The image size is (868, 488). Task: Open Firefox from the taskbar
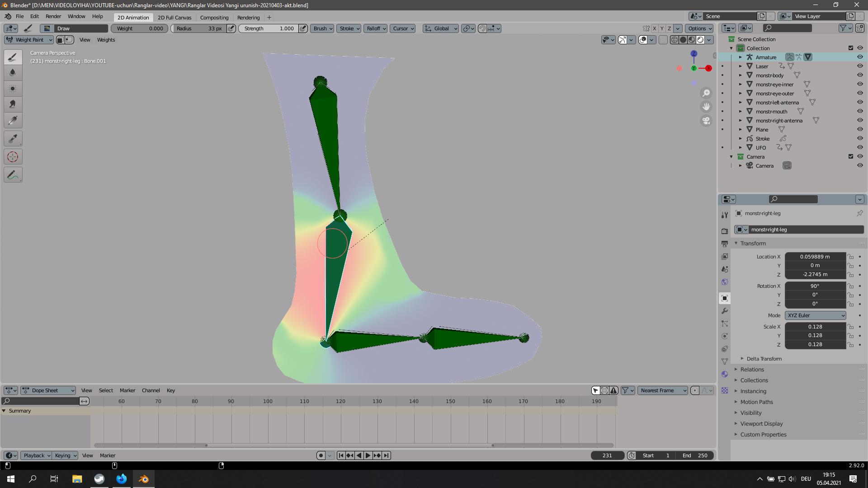(x=122, y=479)
